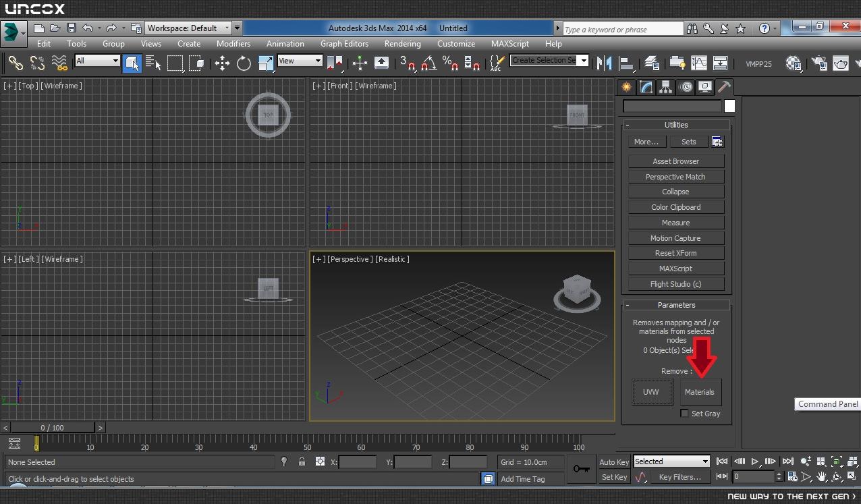
Task: Open the Graph Editors menu
Action: coord(344,44)
